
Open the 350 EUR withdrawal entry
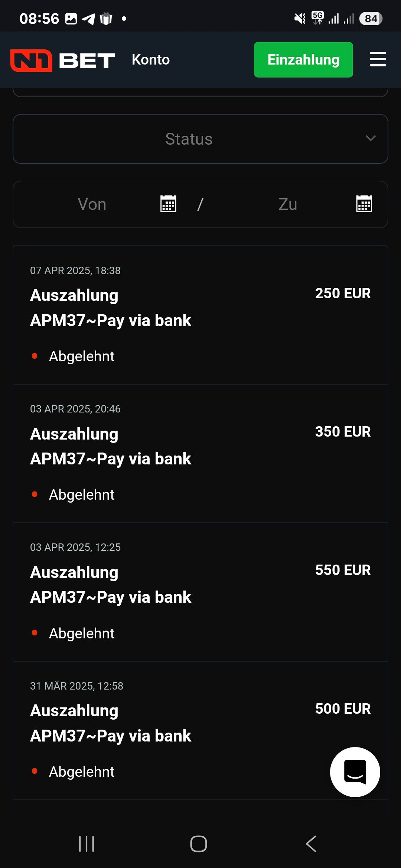click(200, 453)
